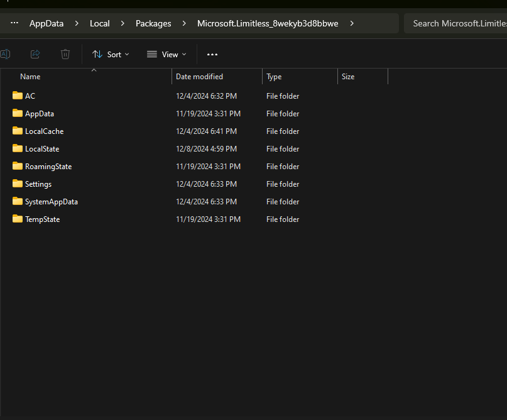Click the Rename icon in the toolbar
Viewport: 507px width, 420px height.
(x=5, y=54)
